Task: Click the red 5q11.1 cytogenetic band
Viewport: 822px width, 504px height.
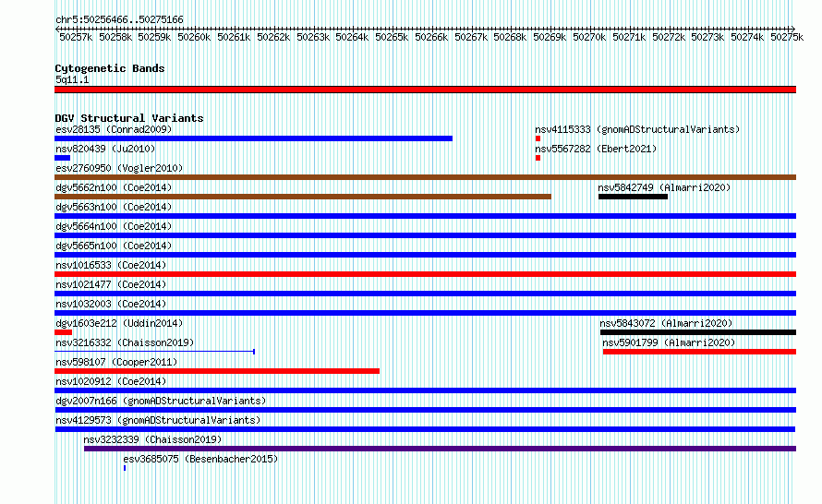Action: [425, 90]
